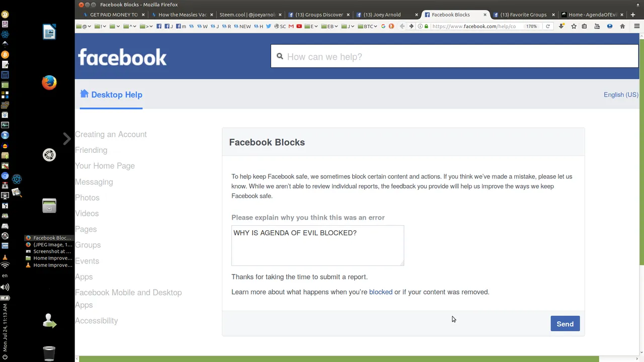Switch to the (13) Groups Discover tab
Screen dimensions: 644x362
318,15
